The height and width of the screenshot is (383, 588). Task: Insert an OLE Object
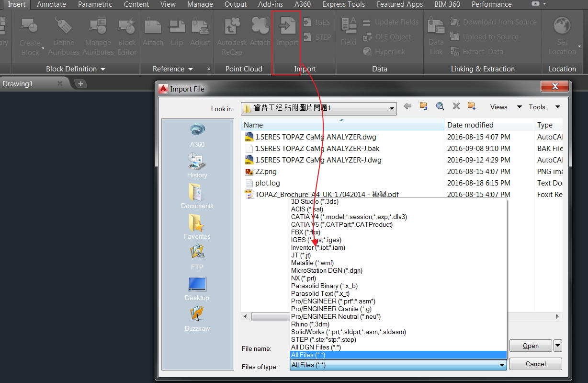point(386,37)
